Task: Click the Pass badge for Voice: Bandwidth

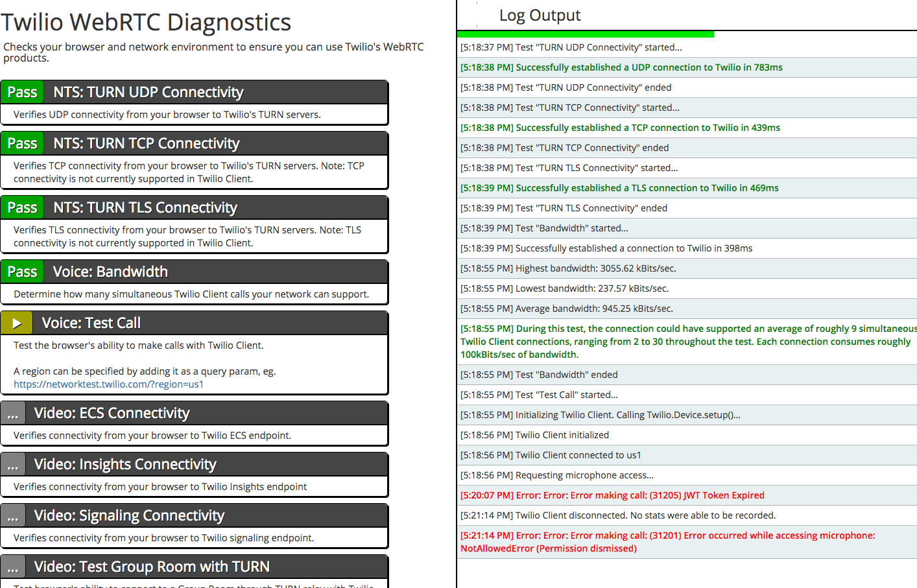Action: tap(22, 272)
